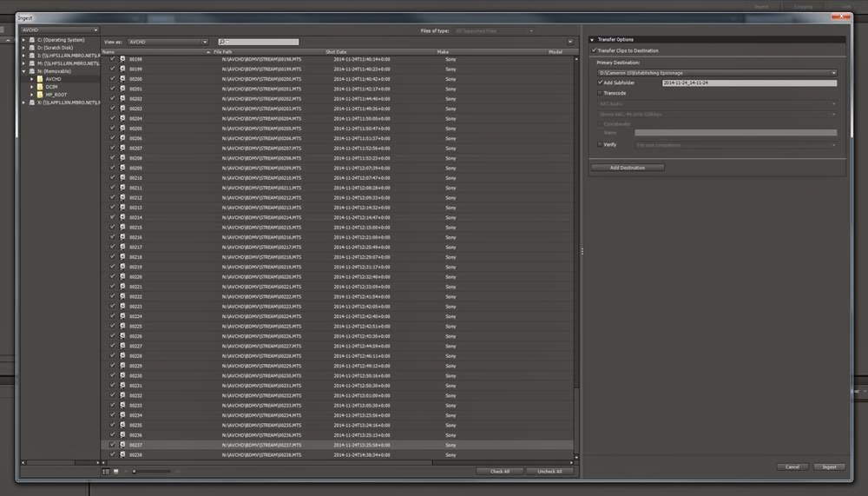Click the MP_ROOT folder icon
The height and width of the screenshot is (496, 868).
pyautogui.click(x=40, y=95)
